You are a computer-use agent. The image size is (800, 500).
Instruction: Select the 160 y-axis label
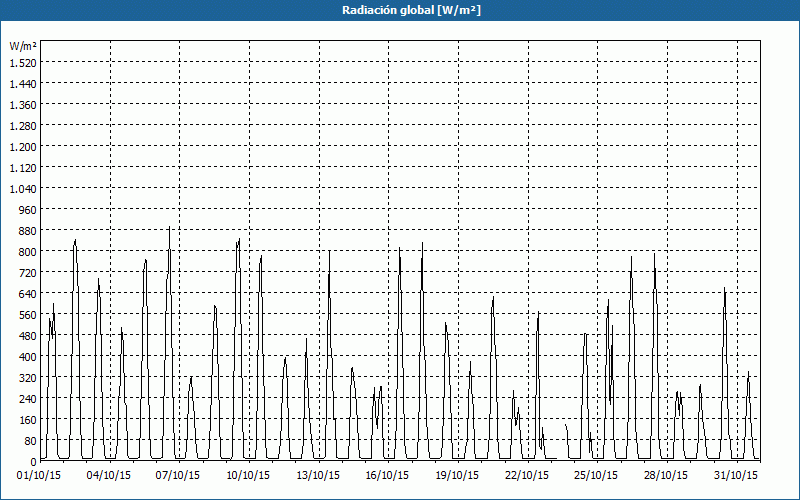tap(28, 420)
